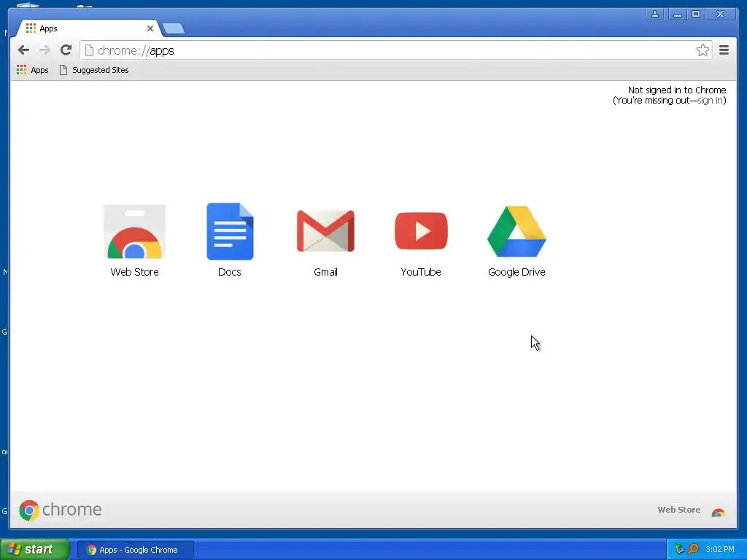
Task: Open the Chrome user profile button
Action: pos(655,14)
